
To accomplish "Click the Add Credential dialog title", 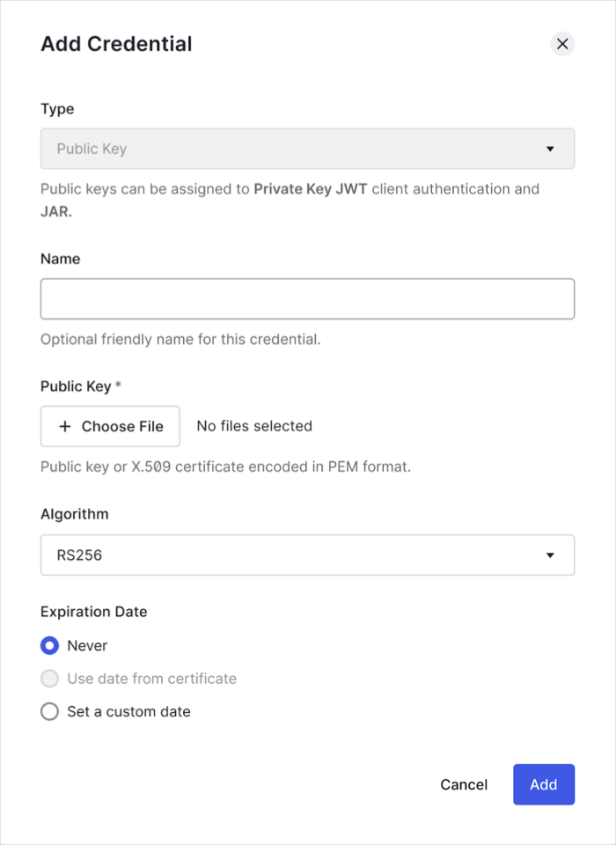I will pyautogui.click(x=115, y=44).
